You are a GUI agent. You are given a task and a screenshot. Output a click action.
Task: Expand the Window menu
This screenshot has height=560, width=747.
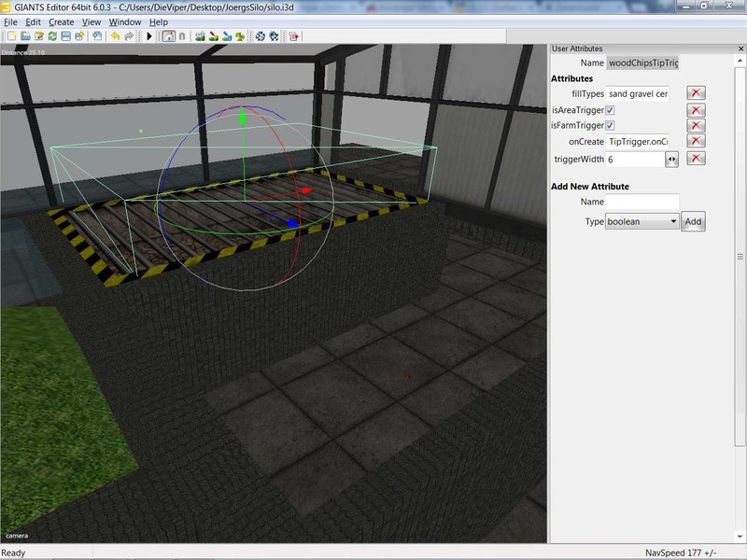(124, 21)
